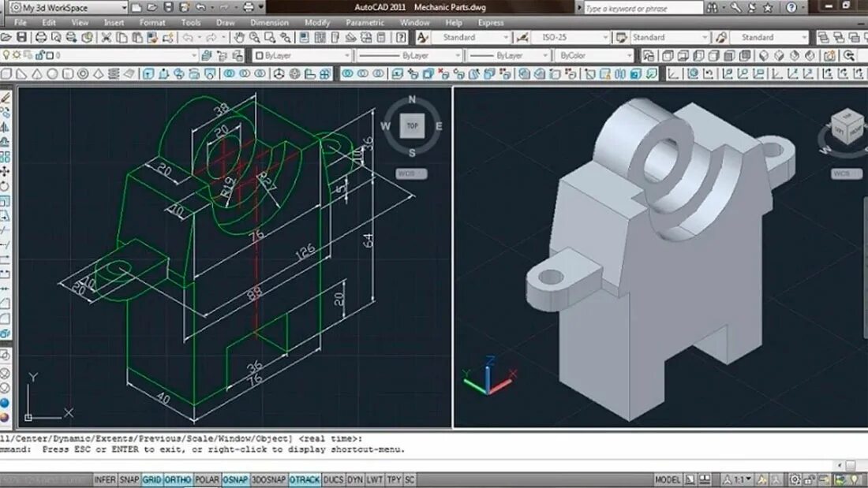Select the Wedge solid tool

pyautogui.click(x=21, y=73)
